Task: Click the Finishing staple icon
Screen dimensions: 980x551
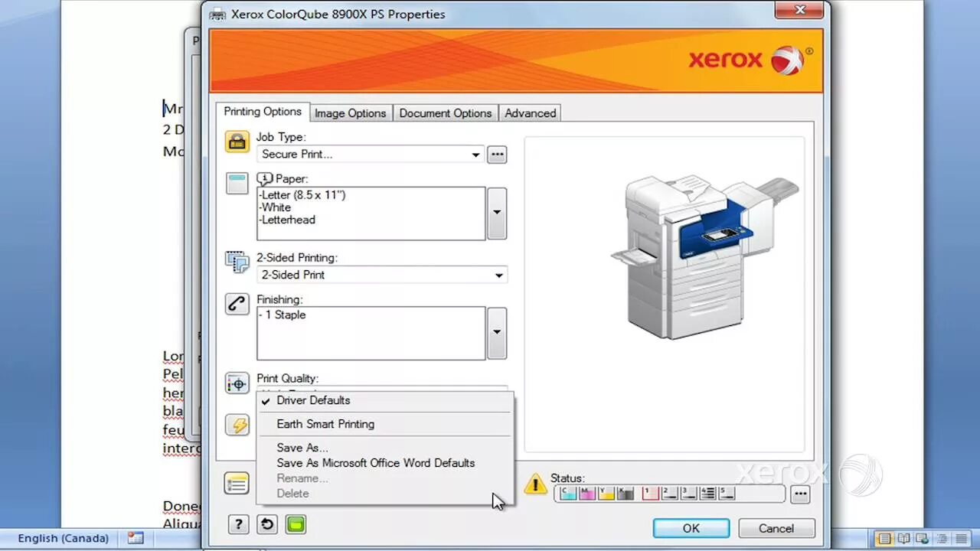Action: tap(237, 304)
